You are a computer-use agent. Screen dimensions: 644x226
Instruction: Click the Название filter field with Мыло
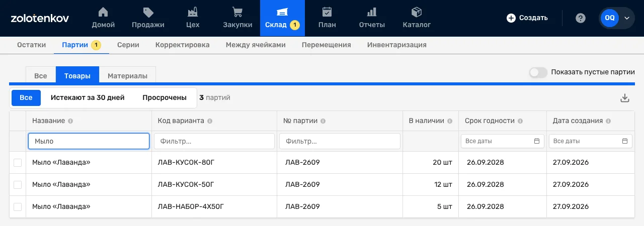pos(89,141)
